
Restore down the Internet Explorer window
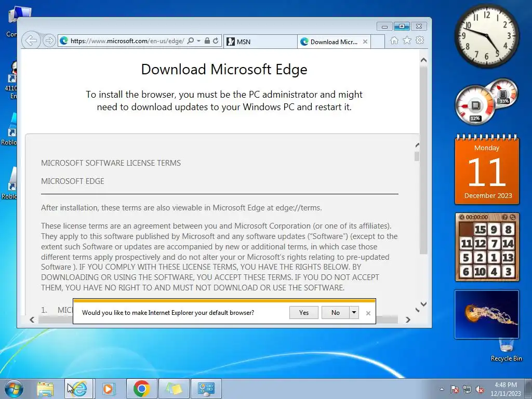click(x=402, y=26)
